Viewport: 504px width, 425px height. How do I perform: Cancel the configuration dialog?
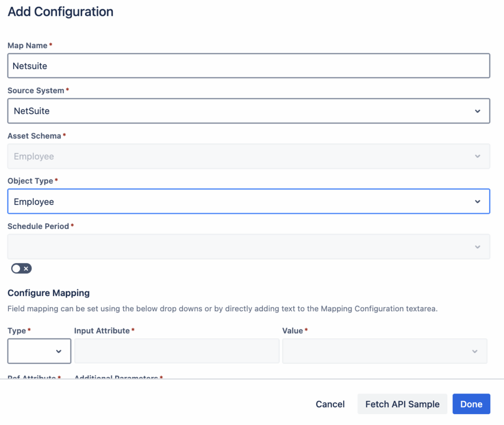point(330,404)
